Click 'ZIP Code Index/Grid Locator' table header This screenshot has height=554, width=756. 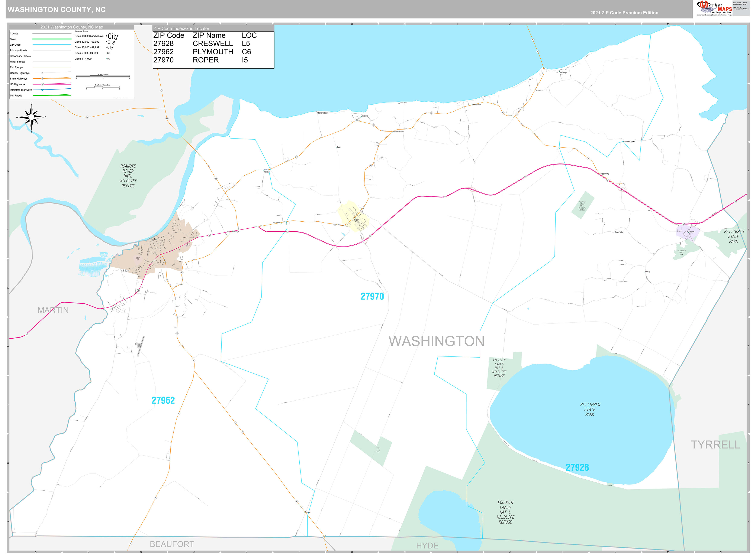181,29
